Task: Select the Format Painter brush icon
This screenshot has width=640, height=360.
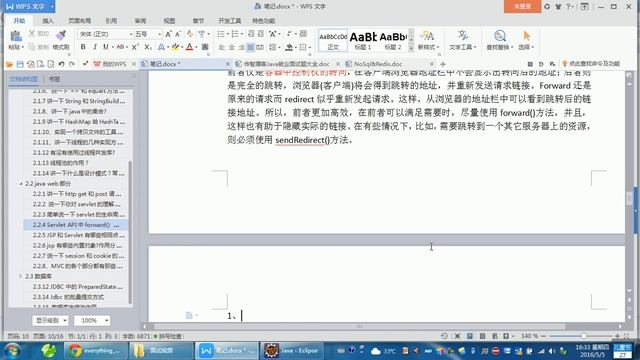Action: (61, 36)
